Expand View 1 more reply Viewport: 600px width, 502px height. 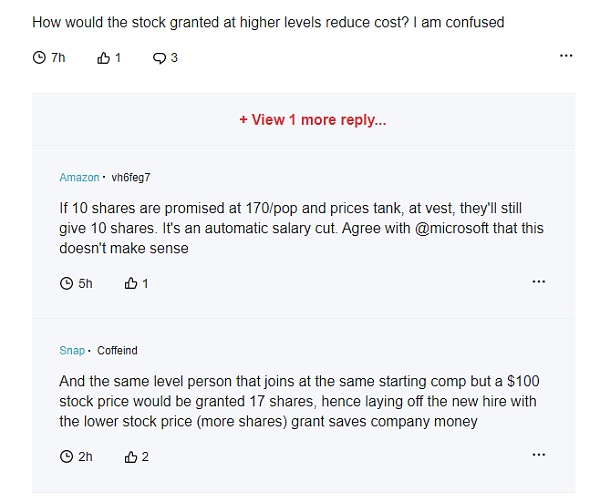tap(313, 120)
